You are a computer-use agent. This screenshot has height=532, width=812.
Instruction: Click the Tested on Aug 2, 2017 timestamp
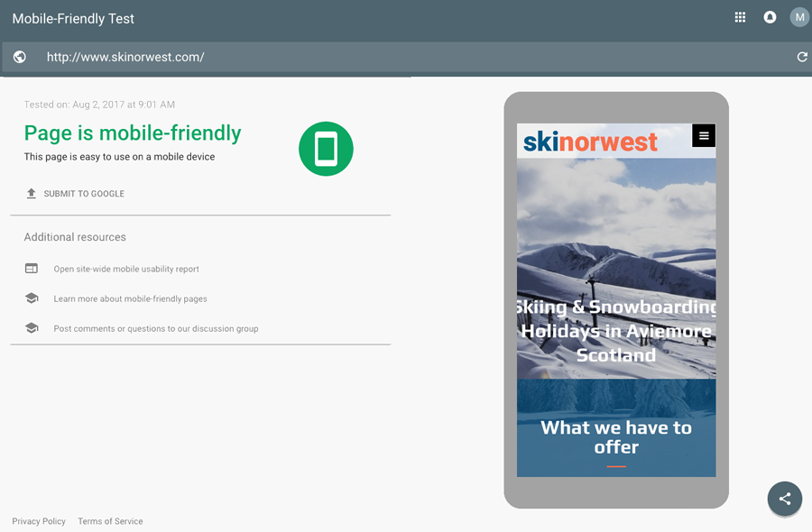click(x=99, y=105)
